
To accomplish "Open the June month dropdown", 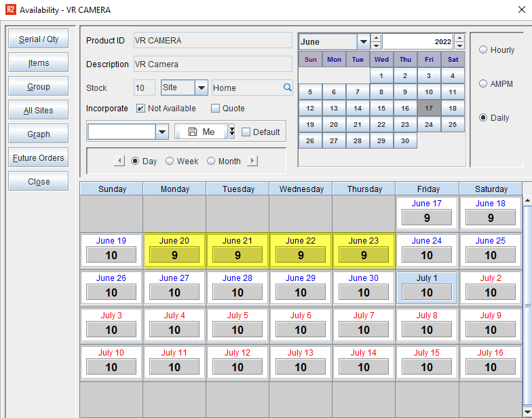I will [363, 42].
